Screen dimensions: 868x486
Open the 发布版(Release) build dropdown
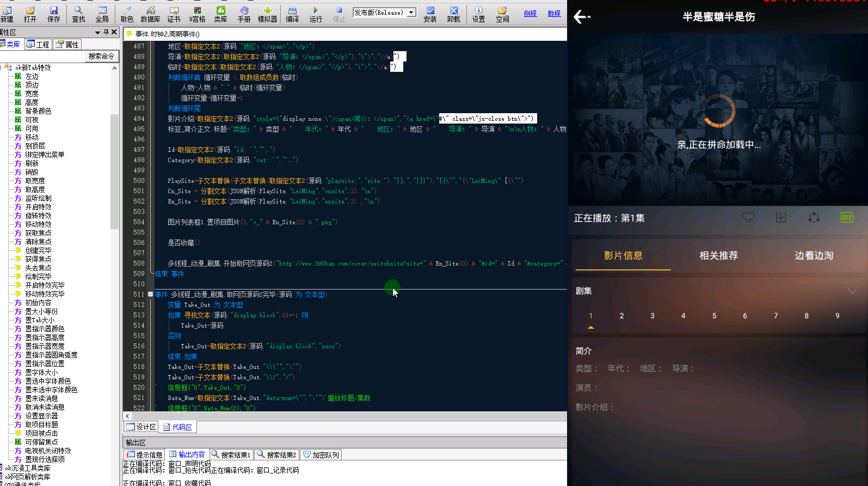412,13
